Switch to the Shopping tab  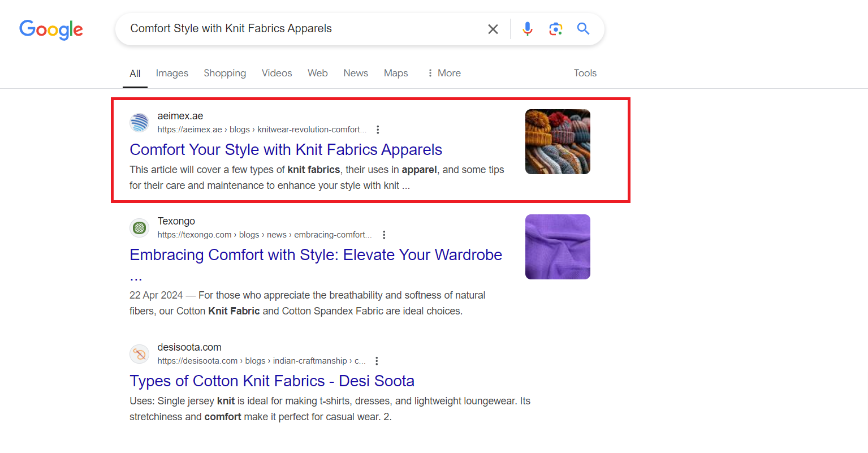[x=224, y=73]
